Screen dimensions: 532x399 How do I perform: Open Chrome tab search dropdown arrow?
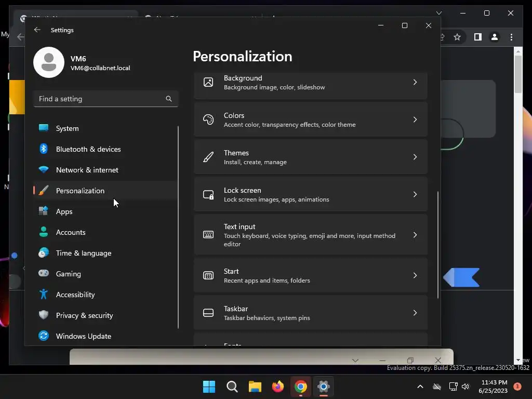[x=438, y=13]
